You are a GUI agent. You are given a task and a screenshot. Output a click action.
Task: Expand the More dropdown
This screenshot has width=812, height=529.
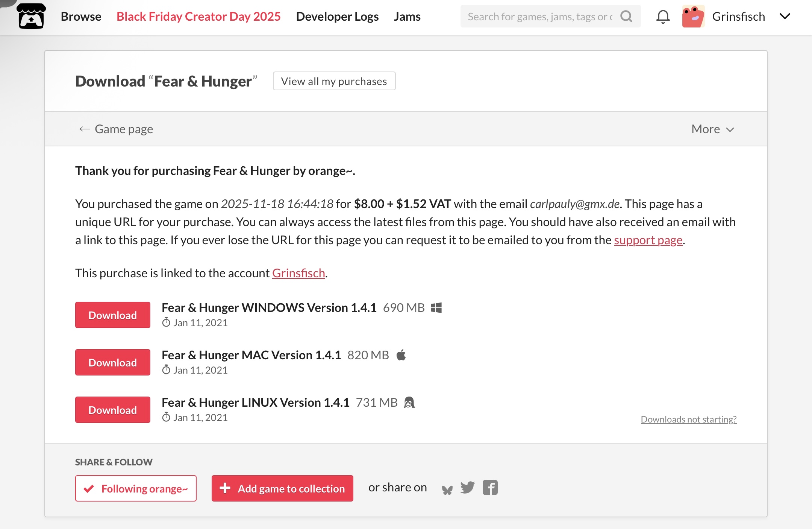click(712, 129)
